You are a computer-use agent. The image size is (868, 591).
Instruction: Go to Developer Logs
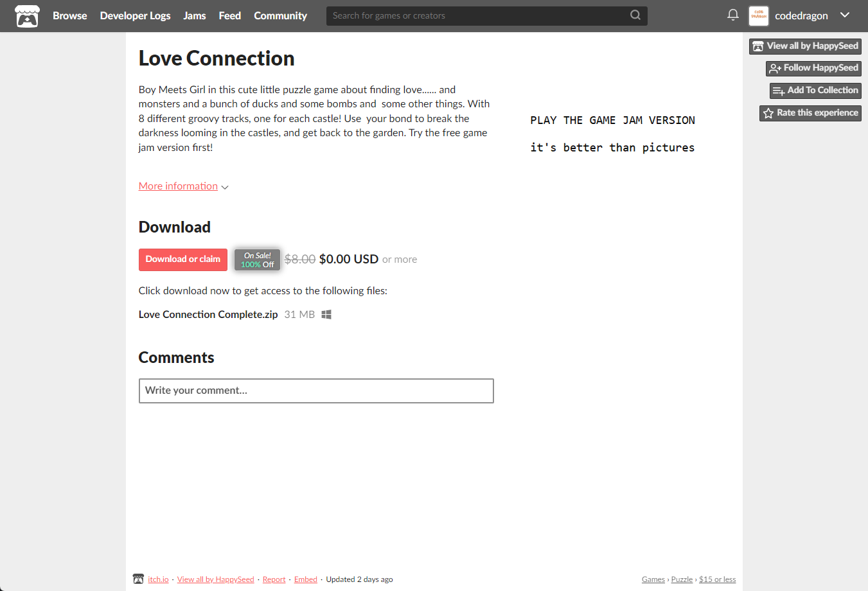135,15
